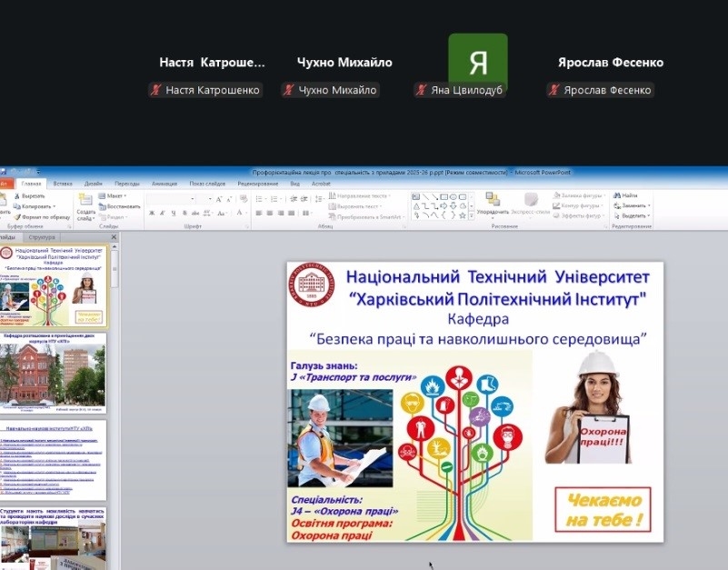
Task: Select the second slide thumbnail with buildings
Action: click(x=54, y=373)
